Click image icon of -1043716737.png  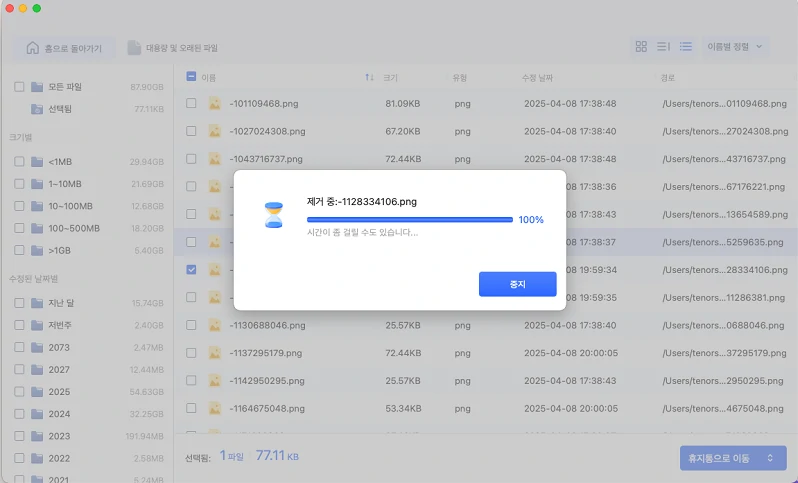pyautogui.click(x=215, y=159)
